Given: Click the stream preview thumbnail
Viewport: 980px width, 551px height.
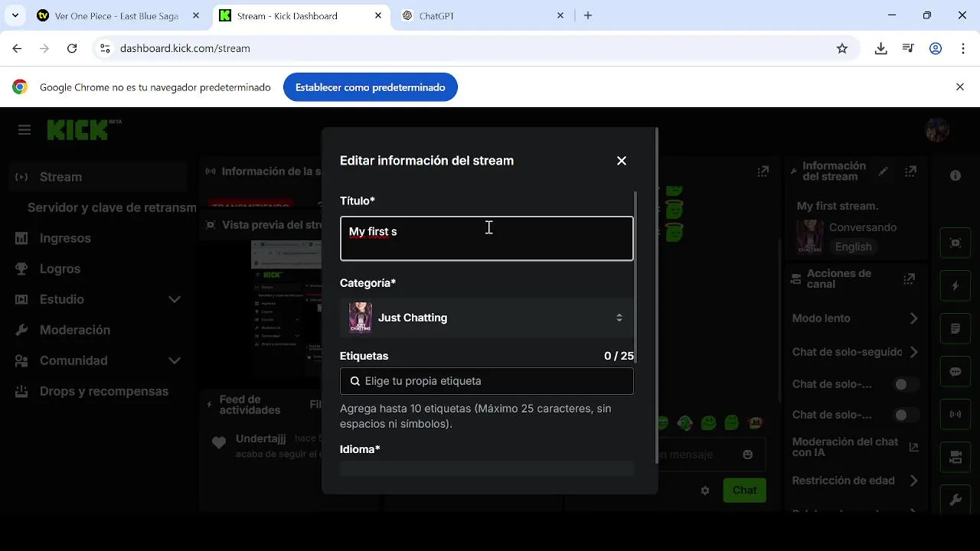Looking at the screenshot, I should [x=287, y=308].
